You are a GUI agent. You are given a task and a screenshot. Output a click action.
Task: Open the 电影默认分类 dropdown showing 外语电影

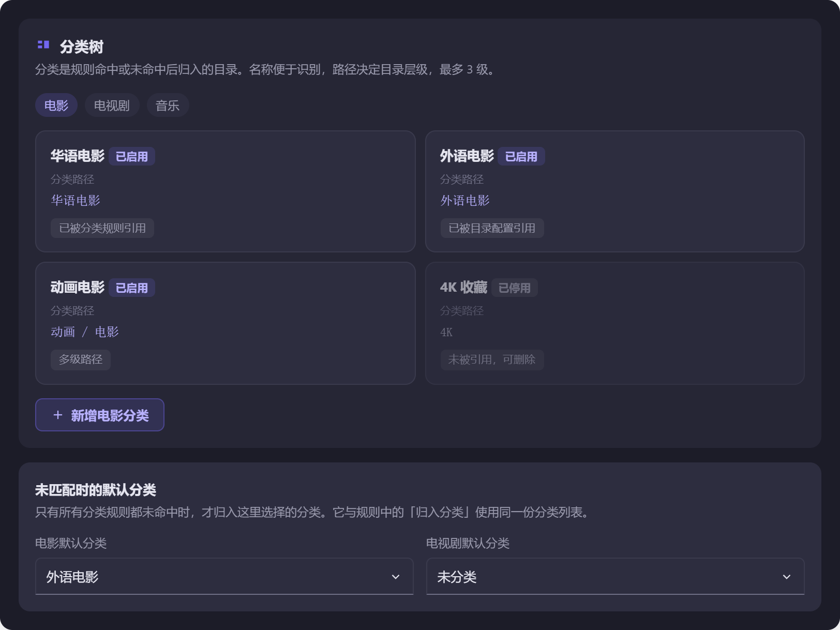click(224, 576)
